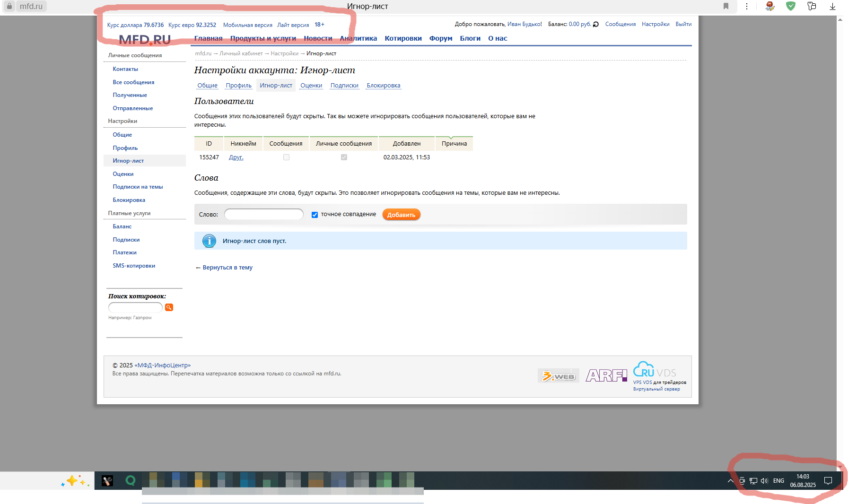
Task: Open the green shield ad blocker extension
Action: [791, 6]
